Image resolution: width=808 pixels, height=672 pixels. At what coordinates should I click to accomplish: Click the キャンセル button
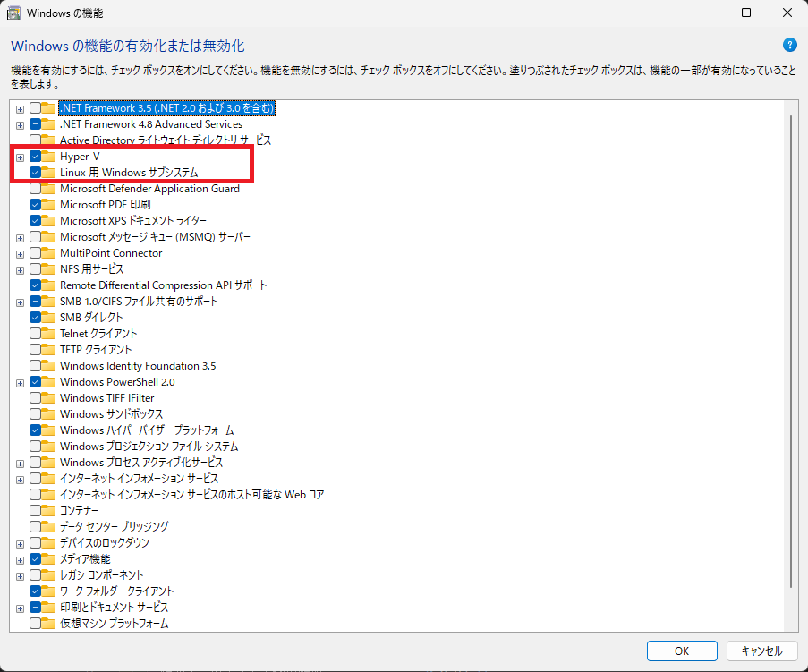761,651
